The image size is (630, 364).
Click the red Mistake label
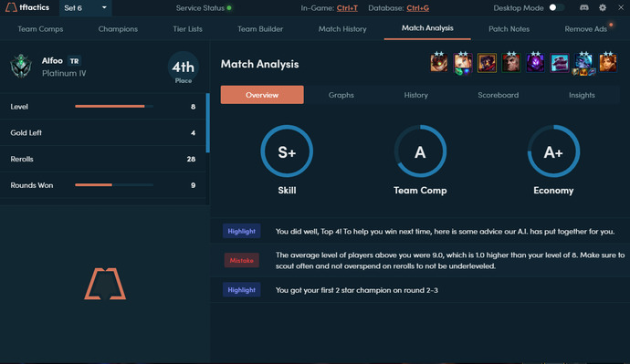(x=241, y=261)
